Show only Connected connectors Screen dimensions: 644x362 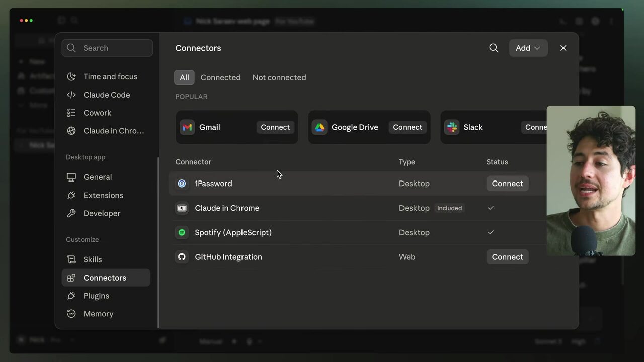coord(220,77)
